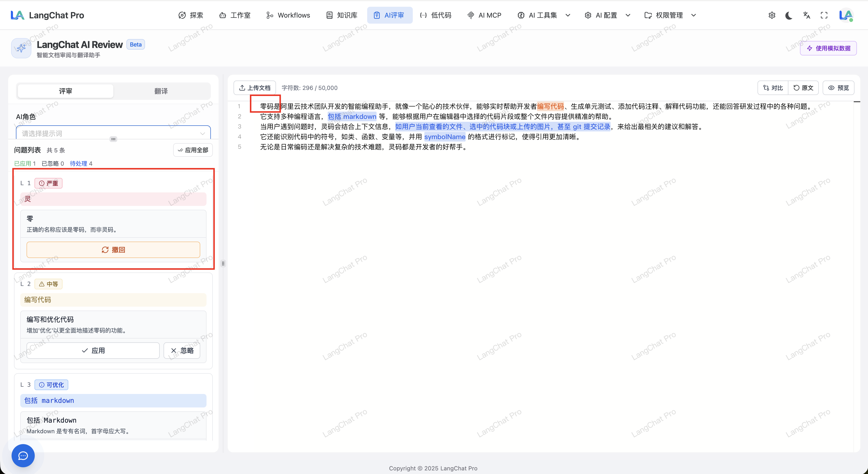Viewport: 868px width, 474px height.
Task: Open the floating chat bubble button
Action: (23, 455)
